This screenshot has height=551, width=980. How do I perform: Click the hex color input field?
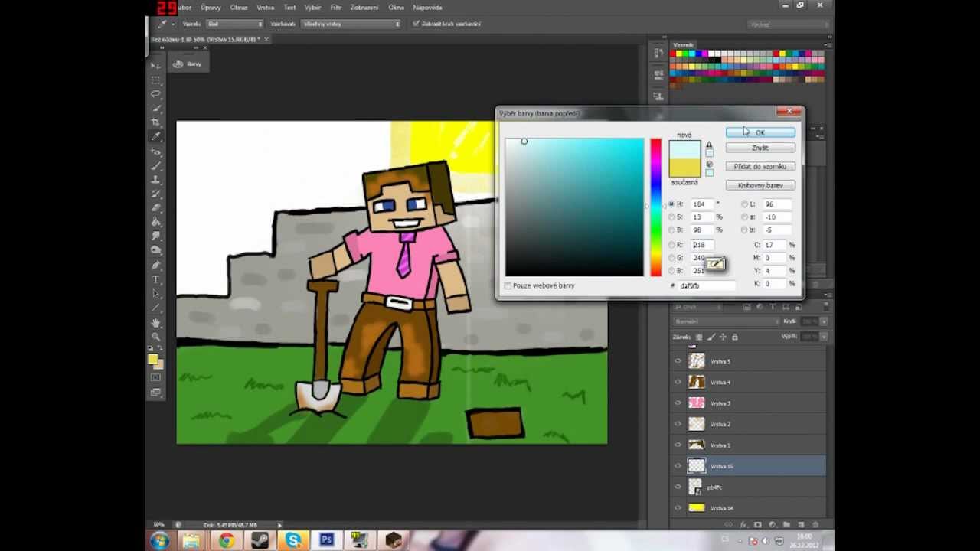[707, 285]
